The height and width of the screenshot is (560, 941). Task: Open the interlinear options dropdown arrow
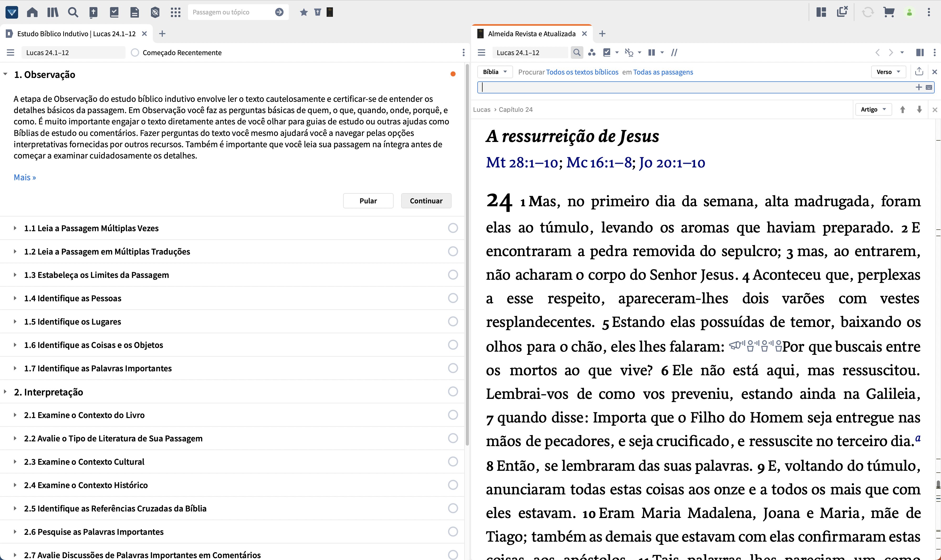pyautogui.click(x=639, y=52)
